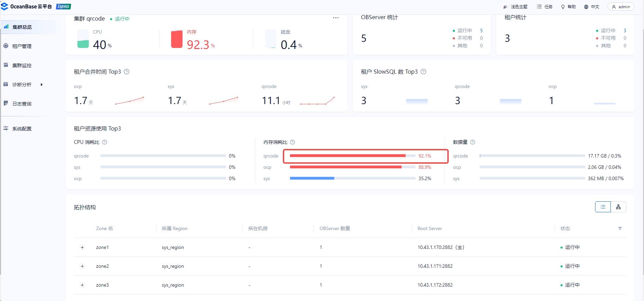Click the system configuration sliders icon
644x301 pixels.
pyautogui.click(x=6, y=128)
